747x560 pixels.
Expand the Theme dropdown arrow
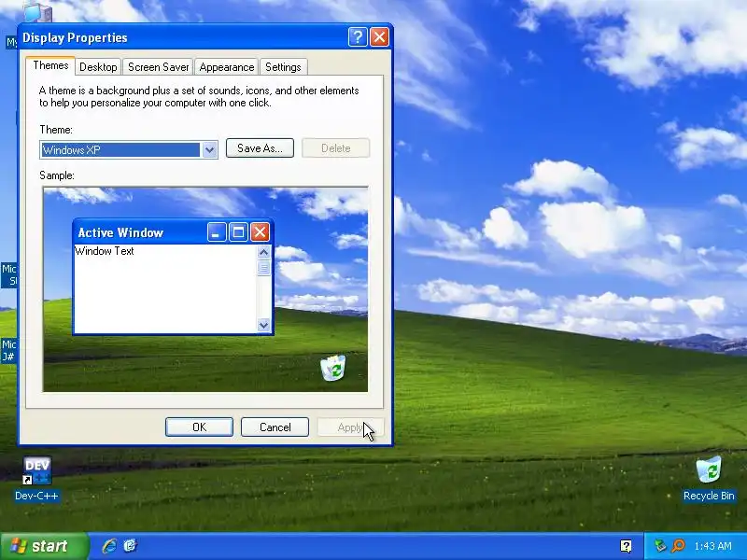pyautogui.click(x=209, y=150)
